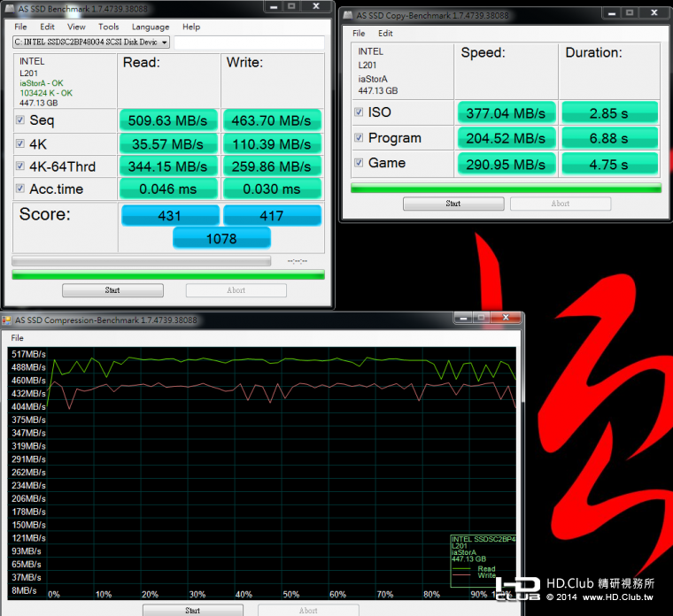
Task: Click the 4K read result 35.57 MB/s
Action: click(x=168, y=144)
